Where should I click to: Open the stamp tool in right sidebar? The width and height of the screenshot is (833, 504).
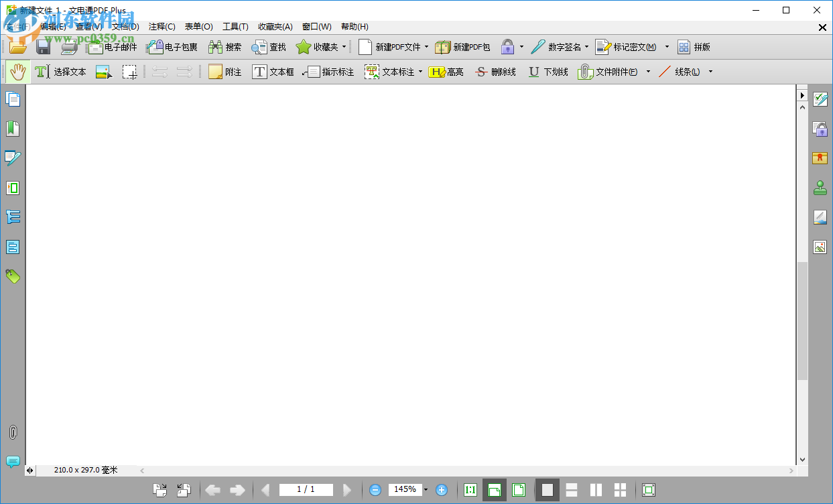point(820,188)
